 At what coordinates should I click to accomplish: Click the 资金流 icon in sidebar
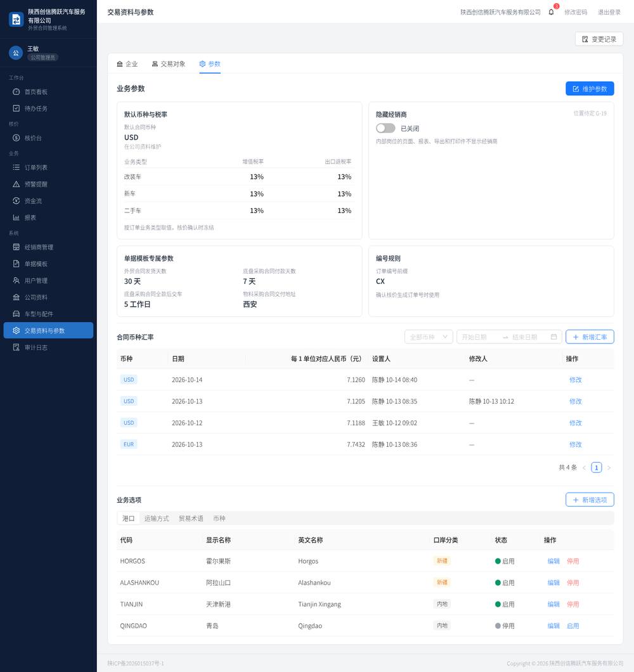point(16,201)
